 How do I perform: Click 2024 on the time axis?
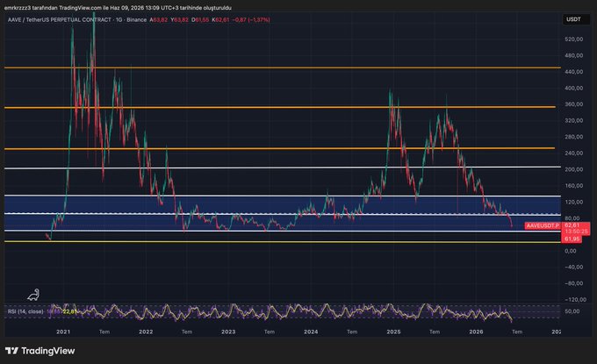coord(311,332)
